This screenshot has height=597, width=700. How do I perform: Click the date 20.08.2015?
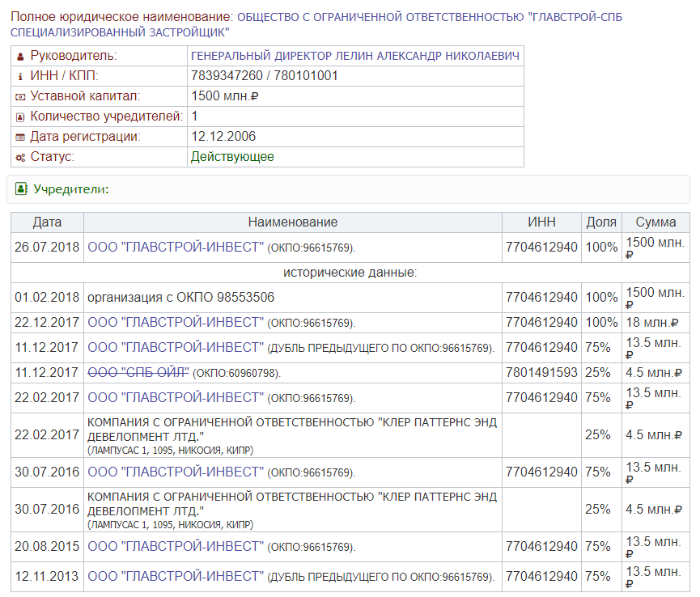coord(47,547)
